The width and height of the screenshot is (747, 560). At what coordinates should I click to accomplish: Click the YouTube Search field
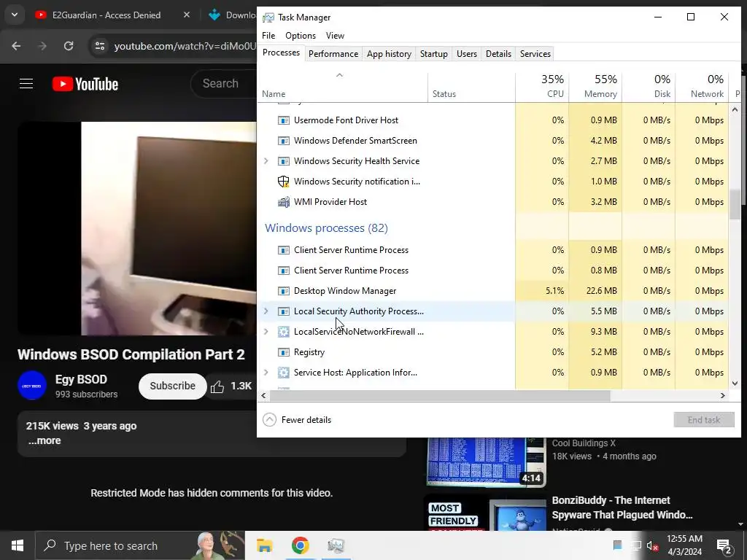[224, 84]
